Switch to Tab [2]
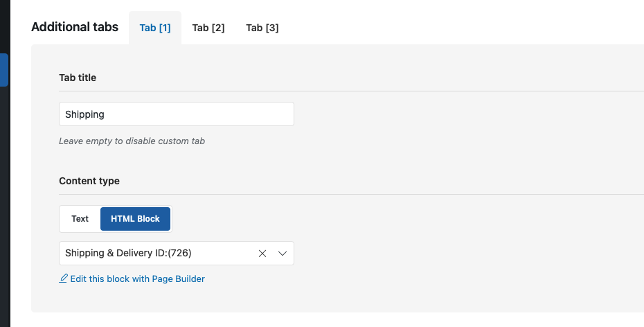The height and width of the screenshot is (327, 644). [208, 28]
